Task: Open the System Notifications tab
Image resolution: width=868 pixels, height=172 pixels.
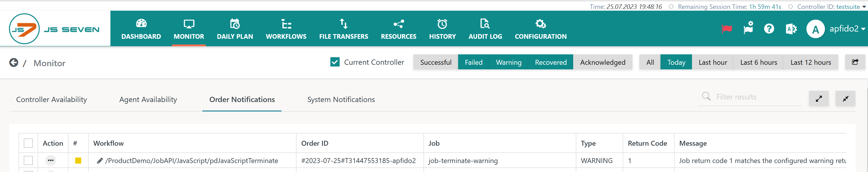Action: click(341, 99)
